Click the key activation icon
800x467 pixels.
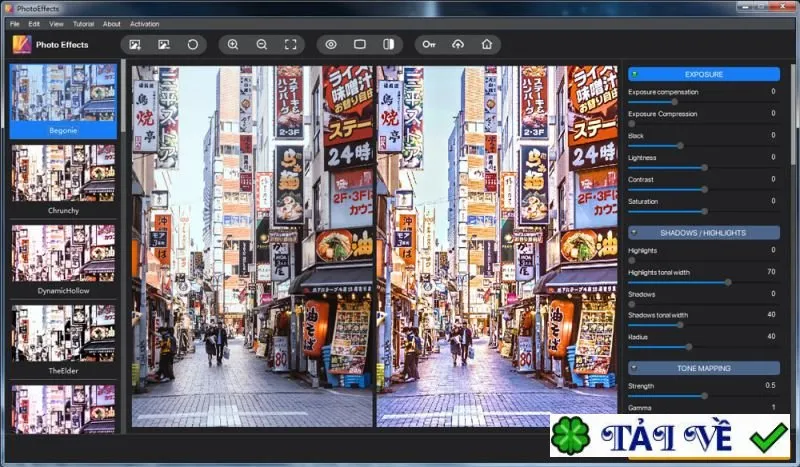point(429,44)
